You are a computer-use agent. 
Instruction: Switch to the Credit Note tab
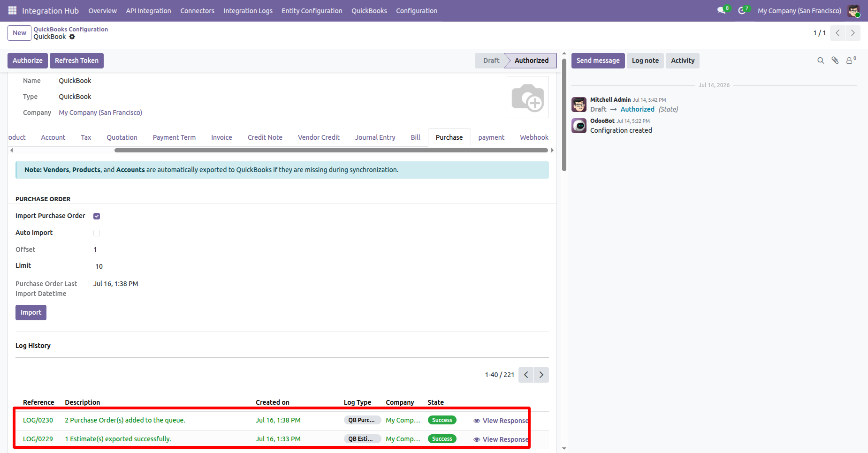click(265, 137)
